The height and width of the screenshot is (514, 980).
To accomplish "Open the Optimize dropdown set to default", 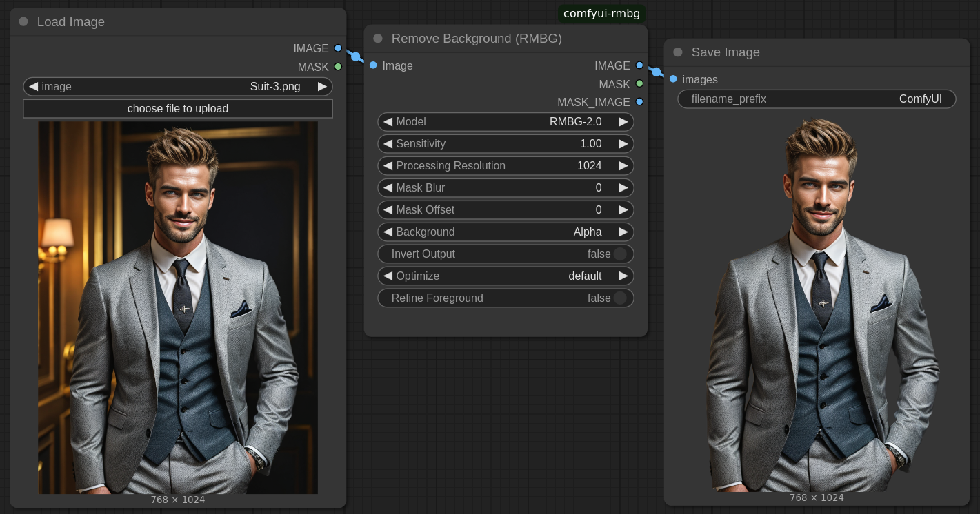I will coord(506,276).
